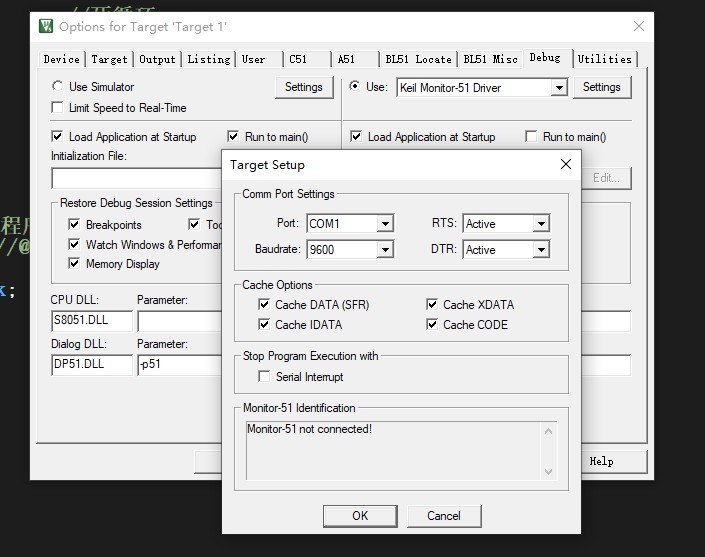Image resolution: width=705 pixels, height=557 pixels.
Task: Click Cancel in Target Setup dialog
Action: pos(444,516)
